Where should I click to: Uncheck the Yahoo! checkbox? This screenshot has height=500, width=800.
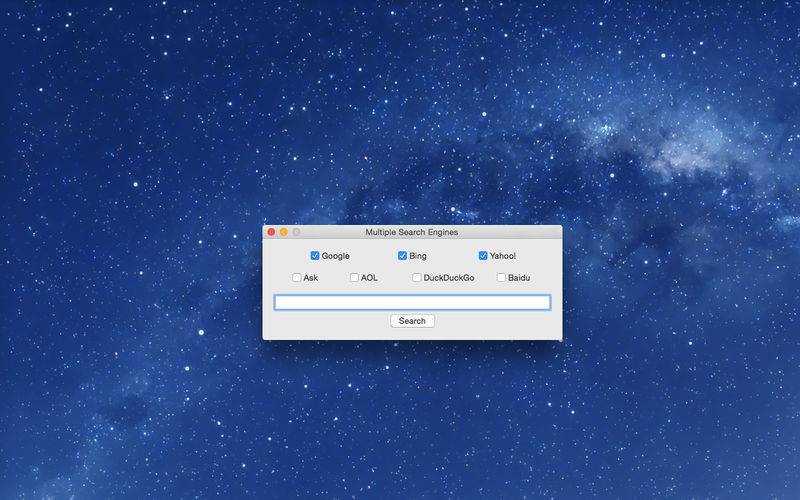point(483,256)
